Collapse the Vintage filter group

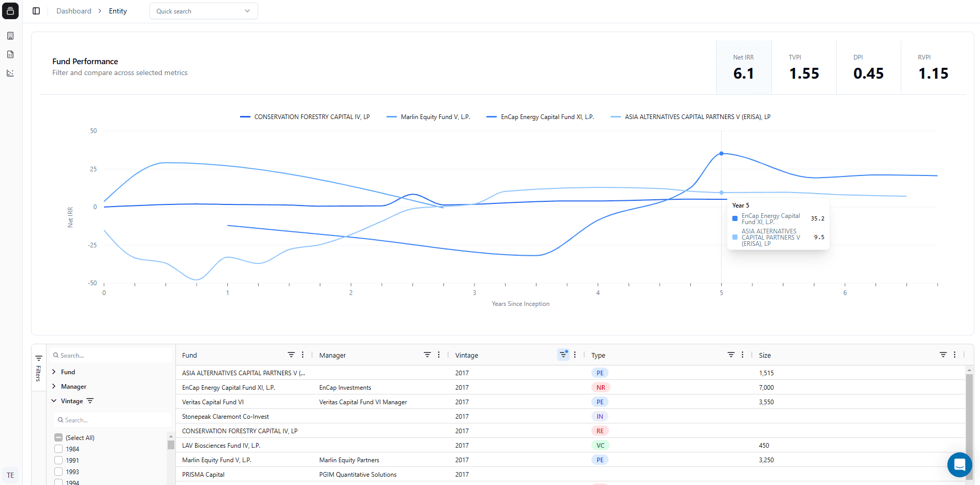(x=54, y=401)
